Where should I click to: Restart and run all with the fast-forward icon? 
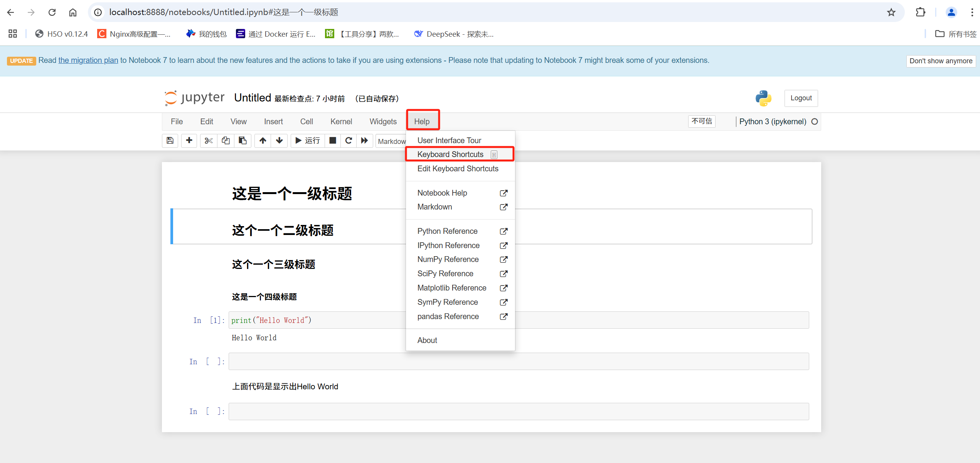click(364, 140)
